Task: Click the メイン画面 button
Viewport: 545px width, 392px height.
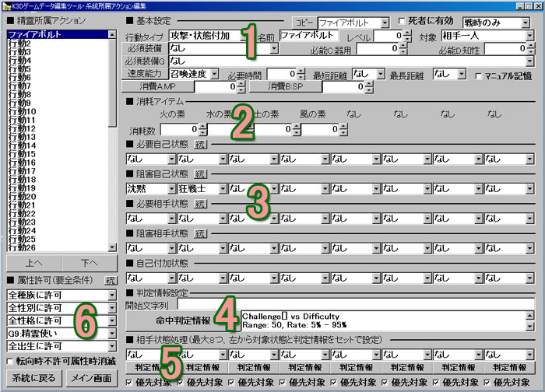Action: [91, 378]
